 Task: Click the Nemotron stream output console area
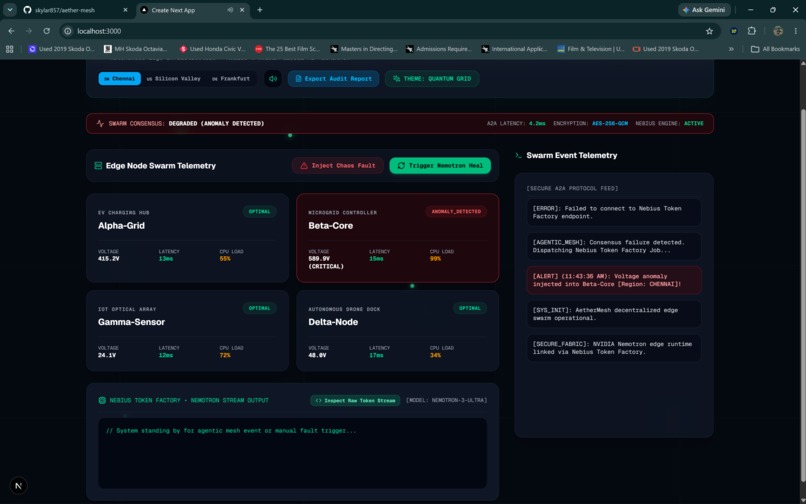(292, 453)
